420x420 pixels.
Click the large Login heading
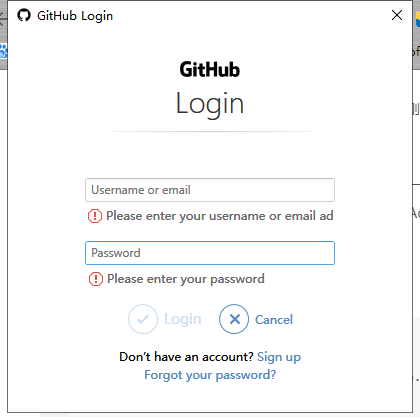pos(210,104)
